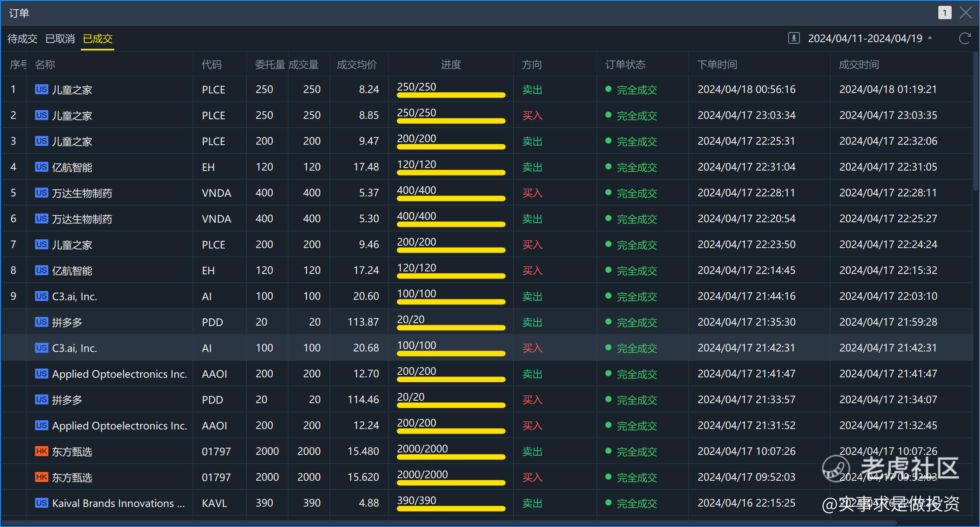This screenshot has height=527, width=980.
Task: Click order time 2024/04/16 22:15:25
Action: tap(746, 503)
